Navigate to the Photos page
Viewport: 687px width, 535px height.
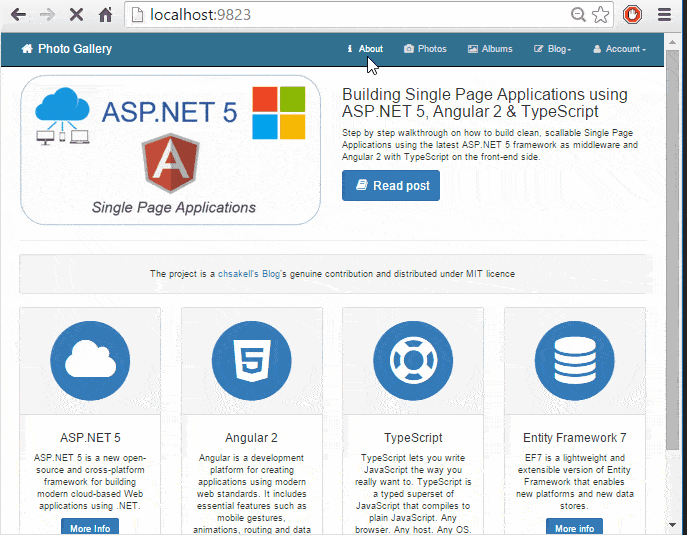click(425, 49)
